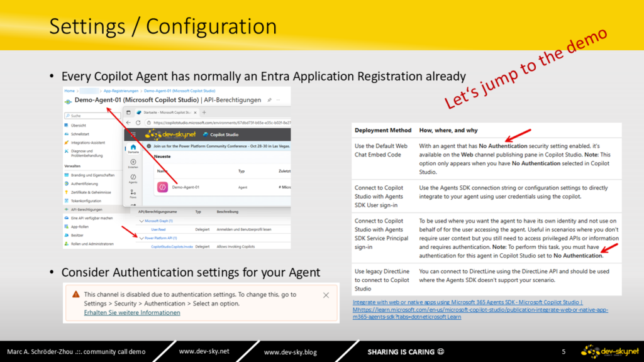Click the 'Allows Invoking Copilots' description

coord(236,246)
